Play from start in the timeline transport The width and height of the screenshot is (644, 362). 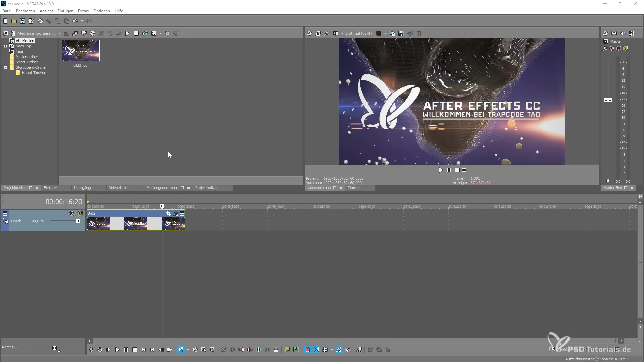click(x=108, y=350)
